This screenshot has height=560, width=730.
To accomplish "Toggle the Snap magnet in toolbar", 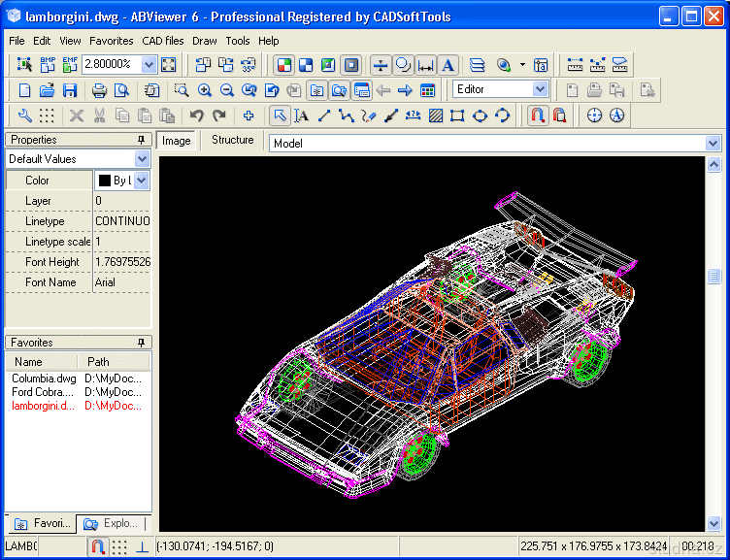I will pyautogui.click(x=537, y=115).
